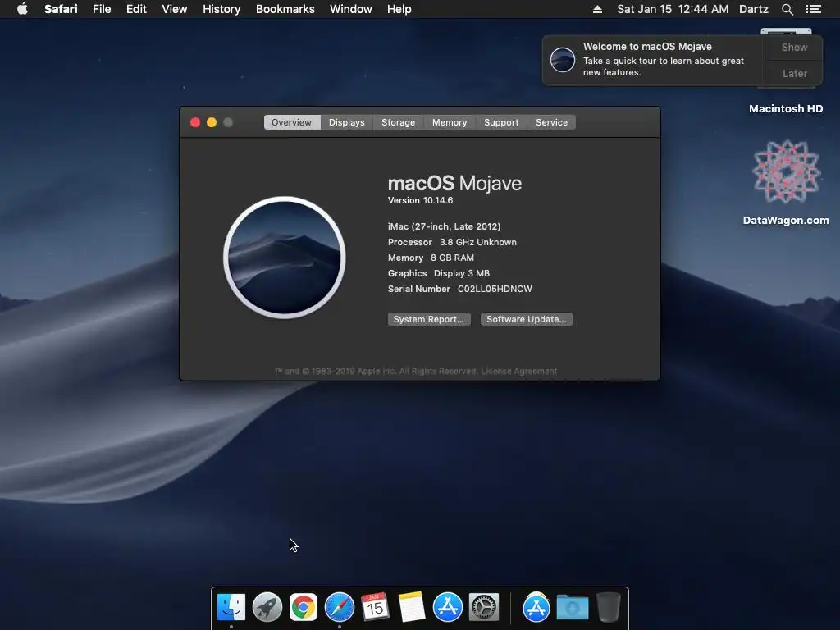Launch Launchpad rocket icon in Dock
The width and height of the screenshot is (840, 630).
point(267,607)
